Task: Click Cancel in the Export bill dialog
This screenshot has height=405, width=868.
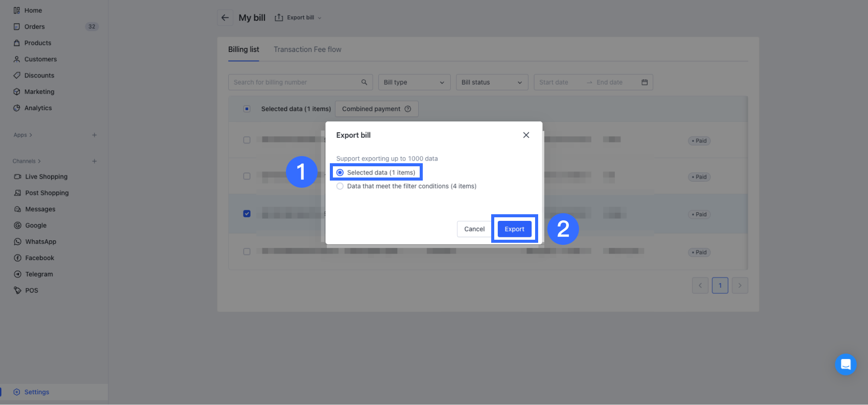Action: pyautogui.click(x=474, y=229)
